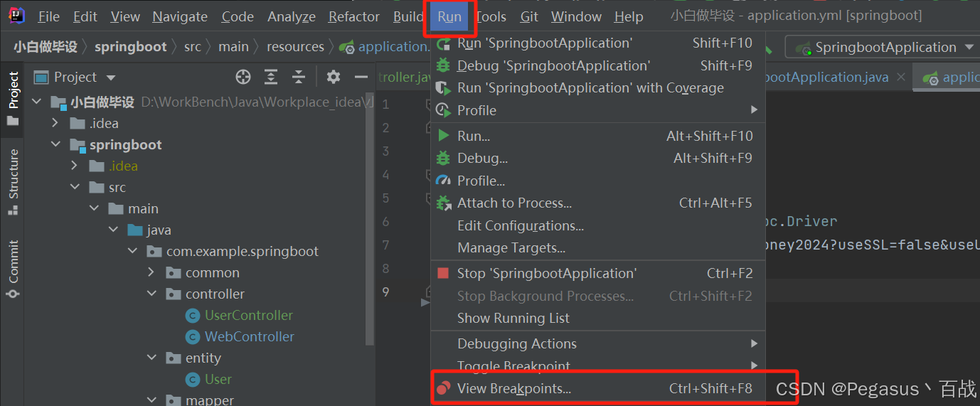This screenshot has height=406, width=980.
Task: Choose Debug 'SpringbootApplication' menu entry
Action: coord(597,65)
